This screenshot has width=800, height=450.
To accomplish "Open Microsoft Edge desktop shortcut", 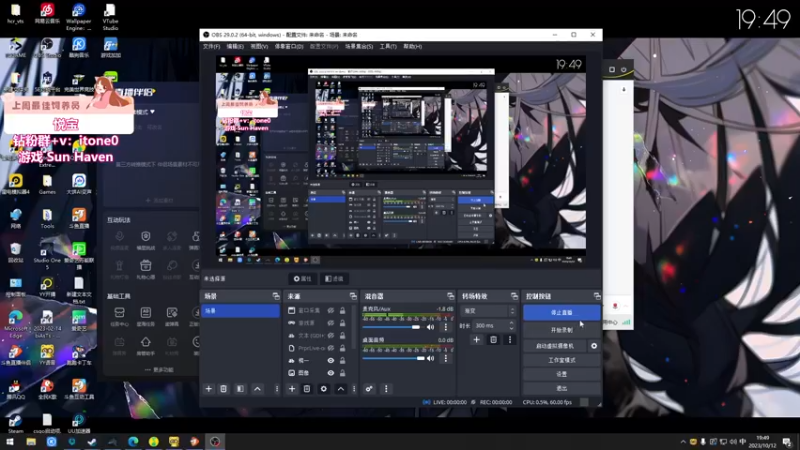I will tap(15, 323).
